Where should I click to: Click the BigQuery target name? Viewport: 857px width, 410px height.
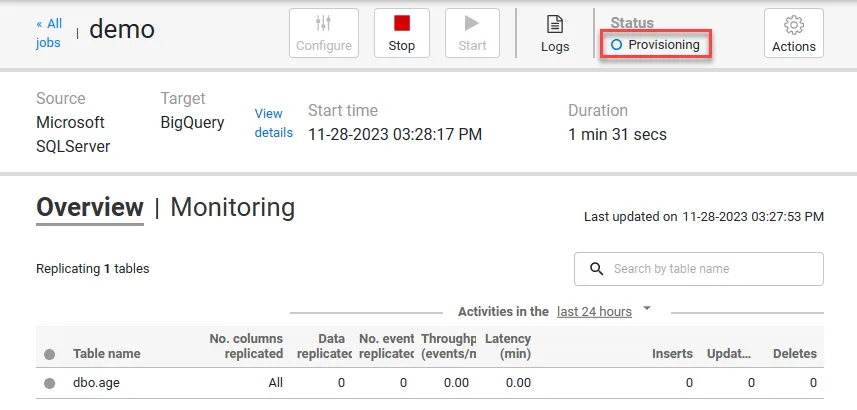pyautogui.click(x=192, y=123)
